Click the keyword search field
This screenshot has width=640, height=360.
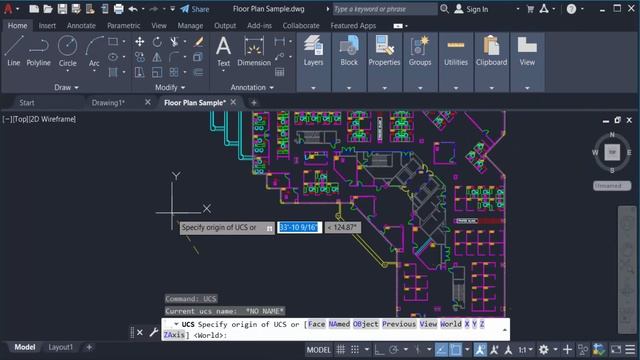385,9
